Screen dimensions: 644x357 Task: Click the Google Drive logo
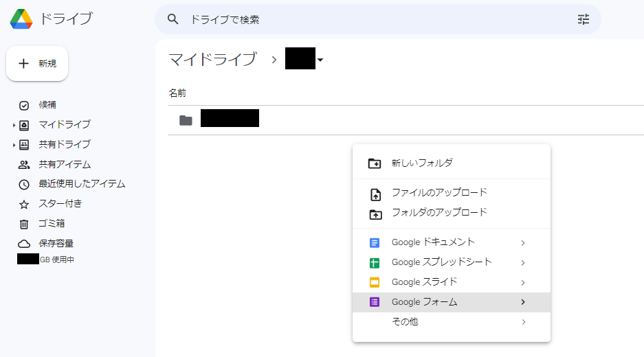click(x=21, y=19)
